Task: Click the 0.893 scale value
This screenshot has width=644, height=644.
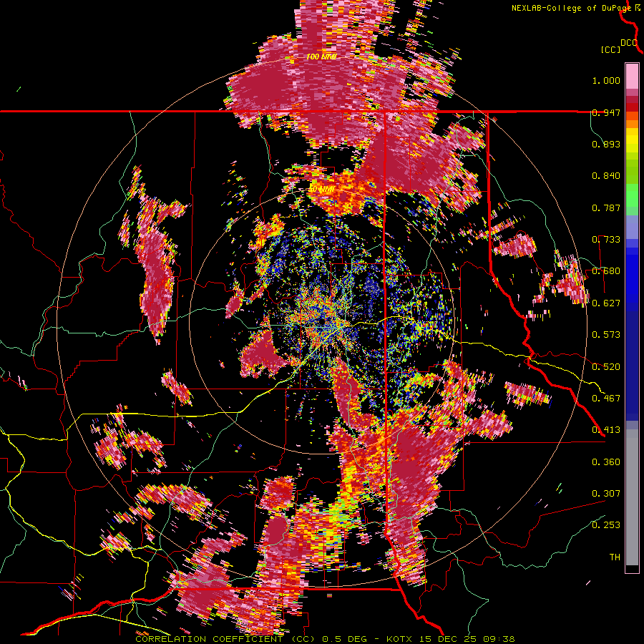Action: pos(606,144)
